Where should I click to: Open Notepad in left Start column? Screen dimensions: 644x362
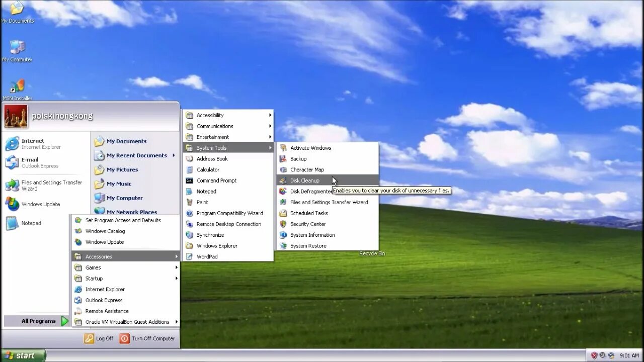45,223
